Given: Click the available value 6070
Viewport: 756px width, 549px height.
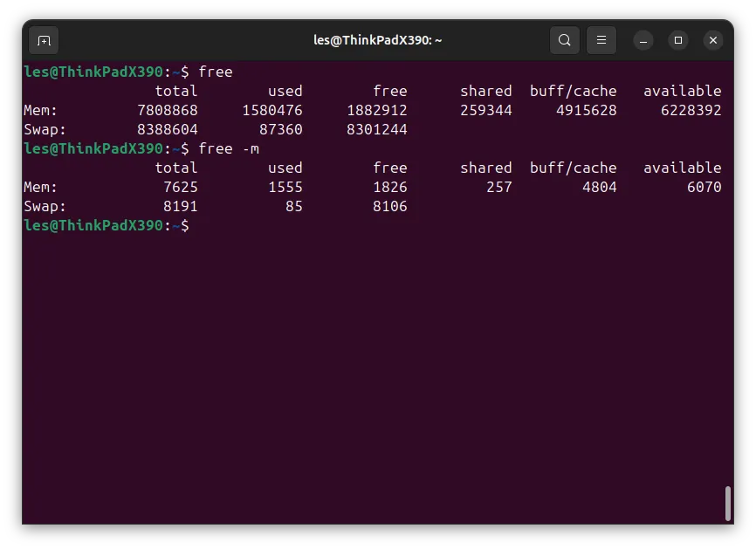Looking at the screenshot, I should coord(704,187).
